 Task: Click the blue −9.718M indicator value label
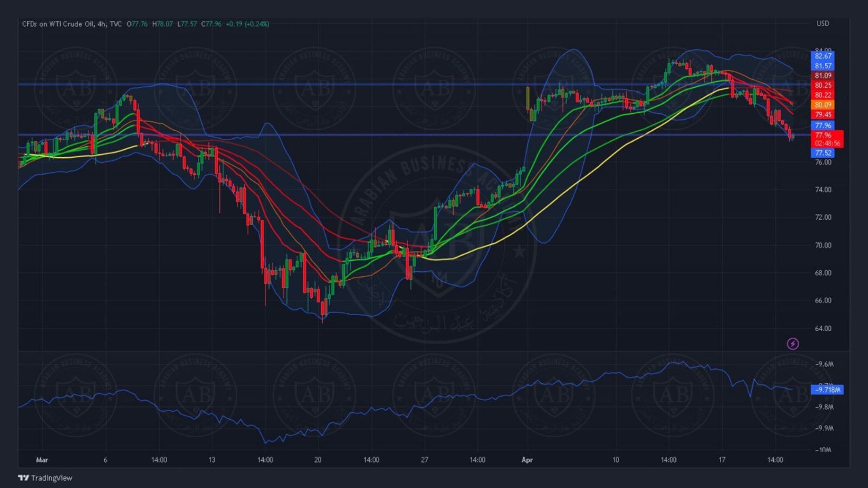(827, 390)
